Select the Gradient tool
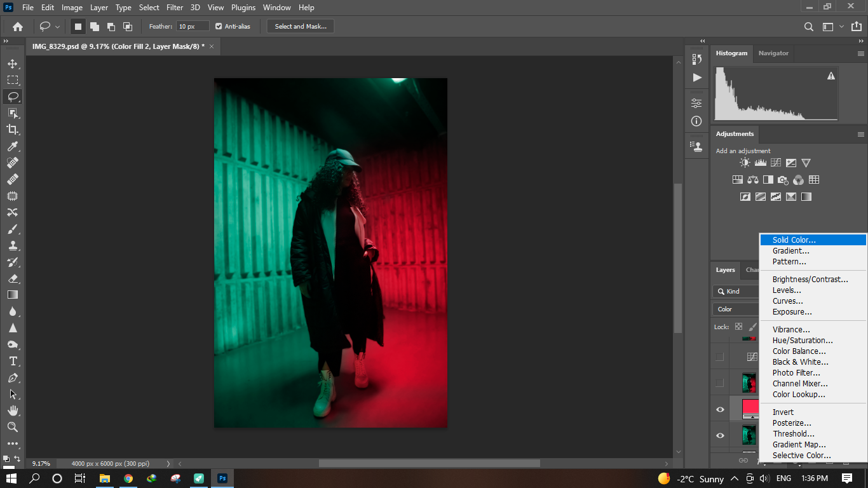The height and width of the screenshot is (488, 868). click(x=13, y=295)
